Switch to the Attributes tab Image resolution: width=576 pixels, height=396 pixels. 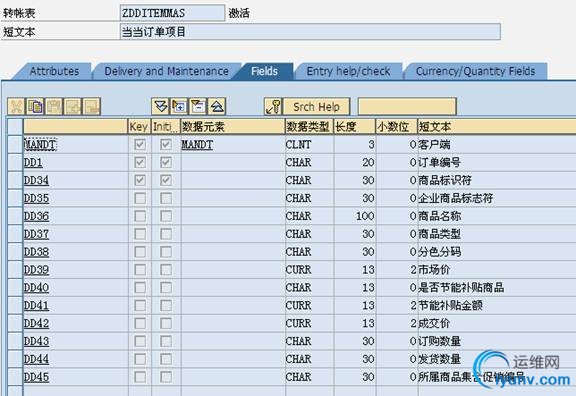pyautogui.click(x=54, y=71)
